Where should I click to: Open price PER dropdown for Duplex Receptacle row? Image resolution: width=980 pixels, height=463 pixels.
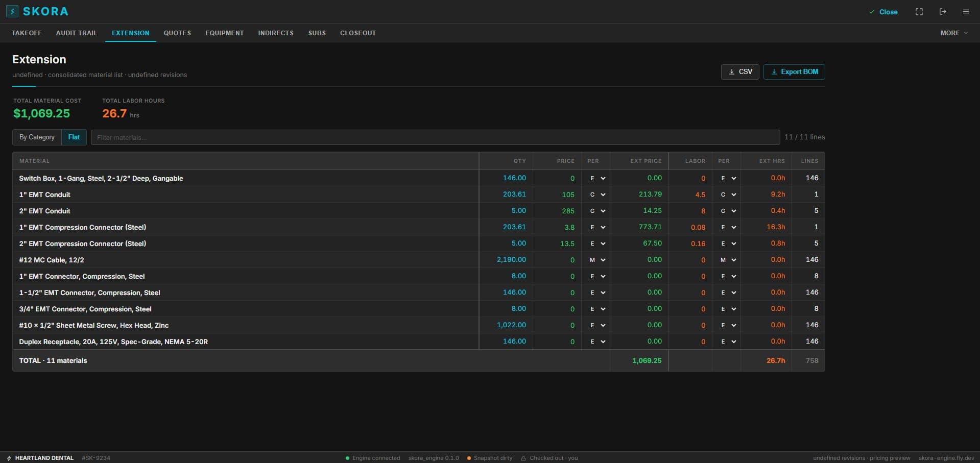[x=597, y=342]
